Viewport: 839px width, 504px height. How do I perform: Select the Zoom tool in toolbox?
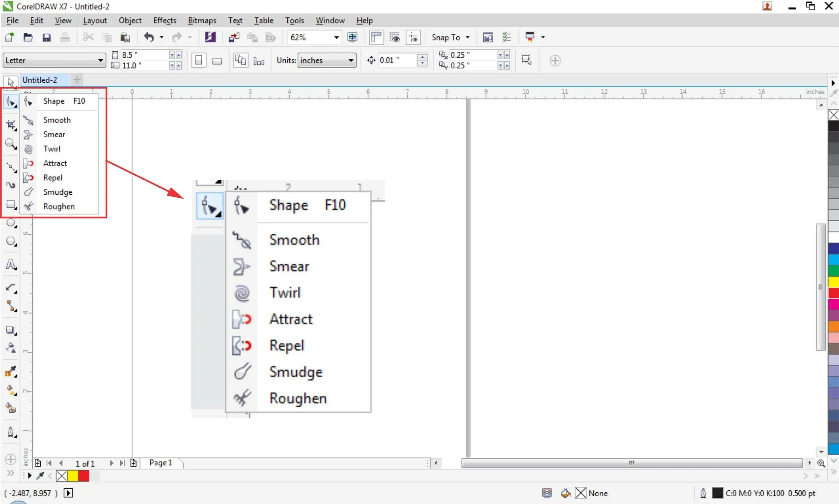coord(11,144)
